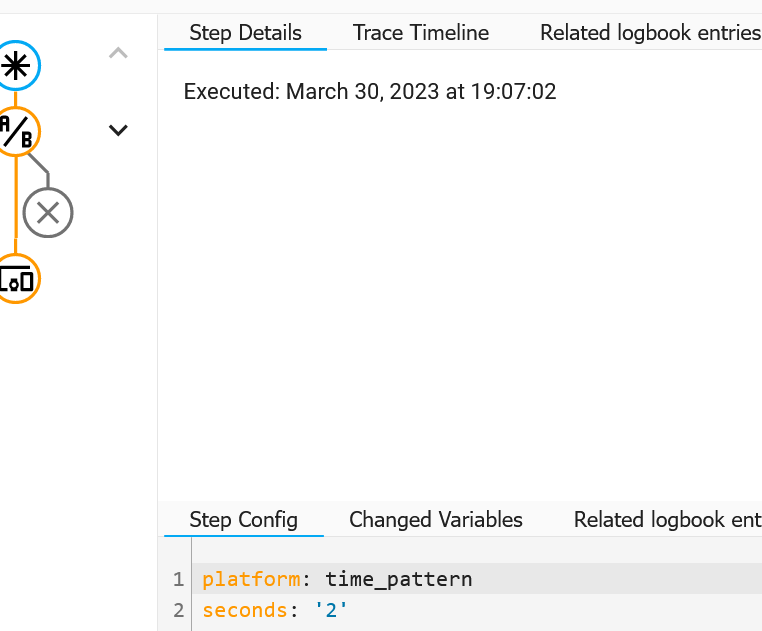Place cursor on time_pattern value
The width and height of the screenshot is (762, 631).
pyautogui.click(x=398, y=579)
